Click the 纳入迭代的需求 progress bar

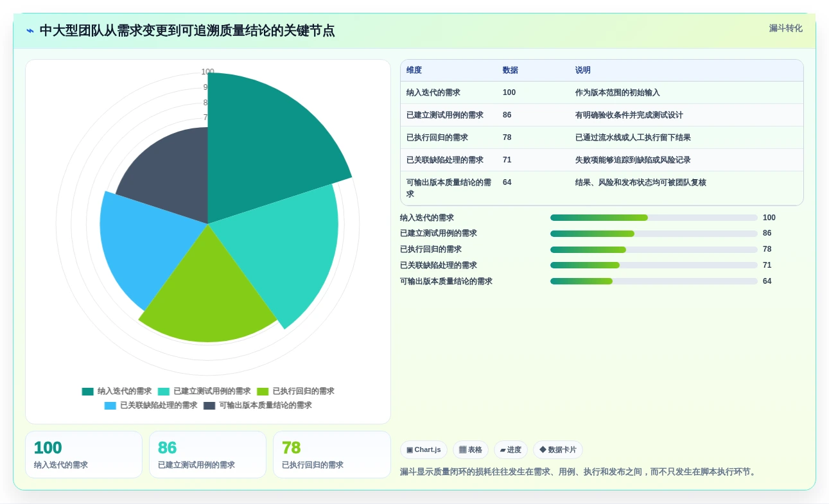tap(654, 218)
